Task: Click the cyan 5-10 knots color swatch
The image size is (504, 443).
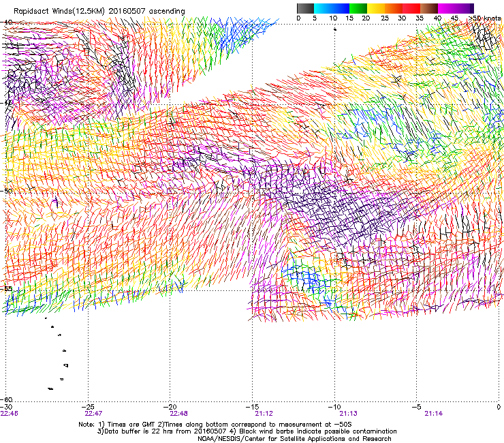Action: click(x=323, y=8)
